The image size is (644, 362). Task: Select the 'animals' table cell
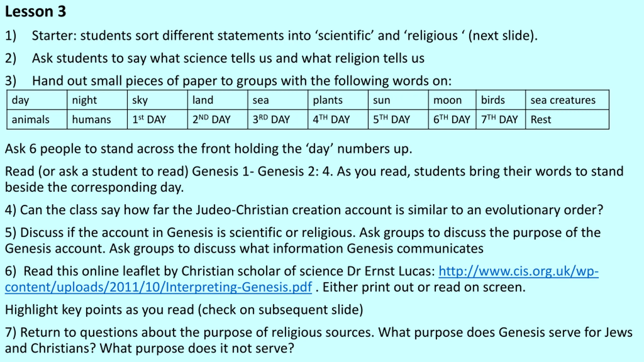[37, 119]
